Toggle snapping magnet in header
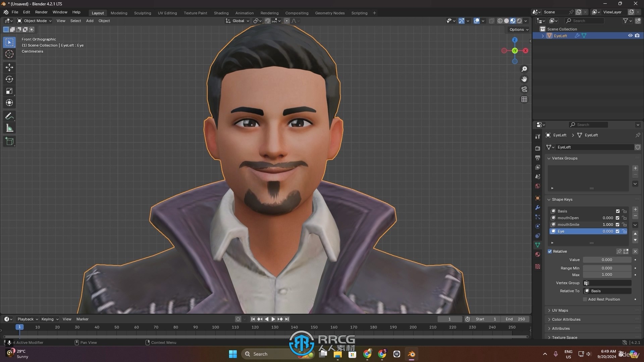The height and width of the screenshot is (362, 644). pos(268,21)
